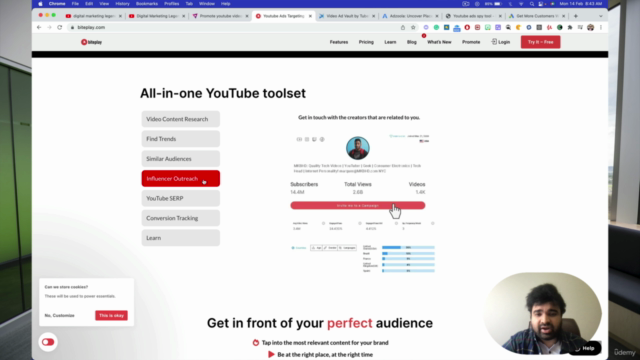Click the date and time in menu bar
Screen dimensions: 640x360
click(x=581, y=4)
